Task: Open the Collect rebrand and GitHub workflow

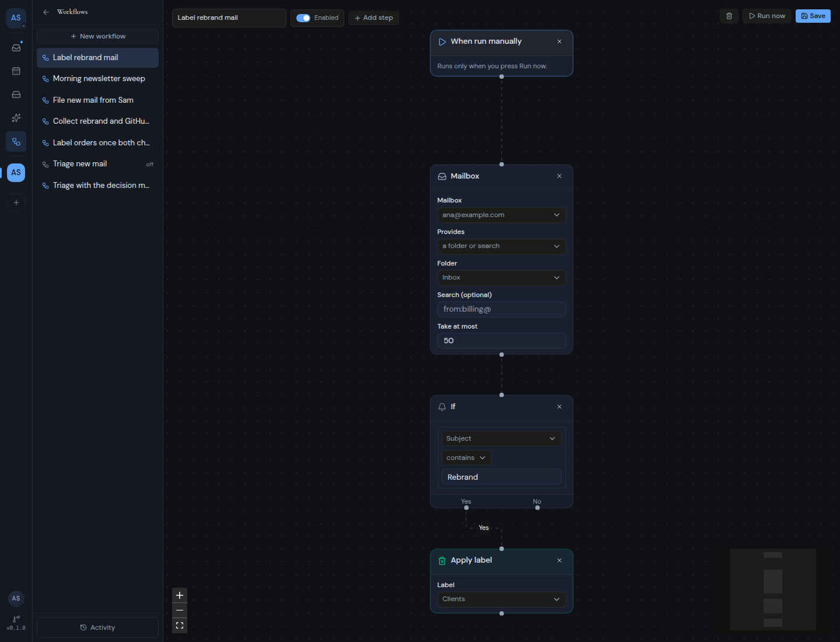Action: click(97, 121)
